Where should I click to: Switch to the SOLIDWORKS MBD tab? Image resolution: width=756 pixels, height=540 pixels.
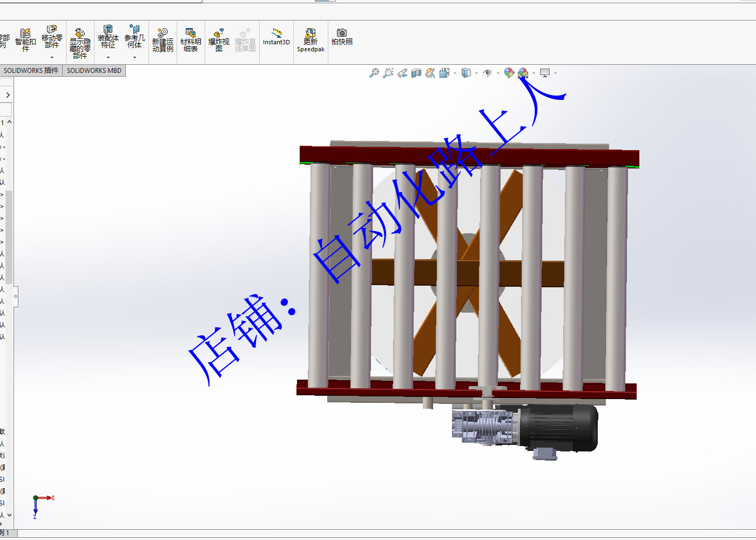coord(94,70)
